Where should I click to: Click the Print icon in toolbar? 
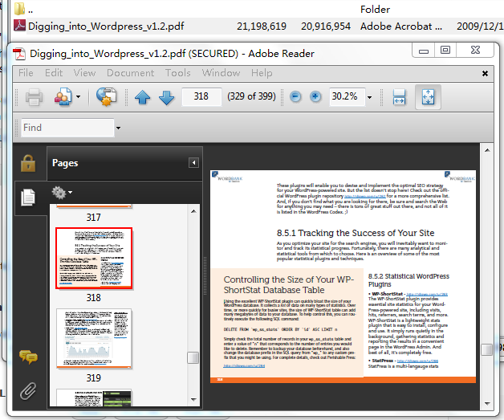pos(34,97)
